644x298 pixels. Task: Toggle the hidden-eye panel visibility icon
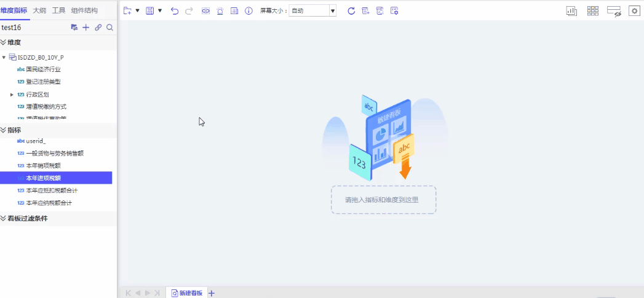click(614, 11)
